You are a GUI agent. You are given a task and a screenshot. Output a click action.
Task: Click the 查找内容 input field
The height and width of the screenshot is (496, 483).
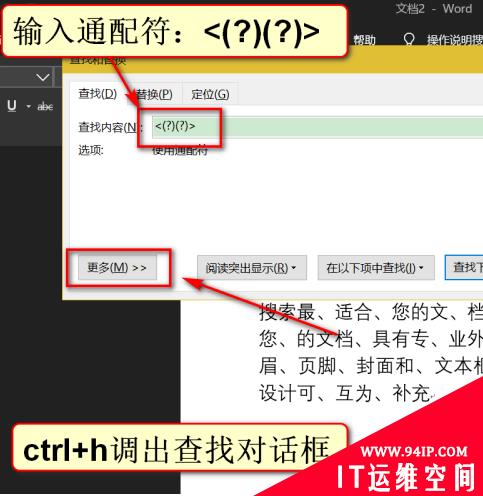pos(317,127)
